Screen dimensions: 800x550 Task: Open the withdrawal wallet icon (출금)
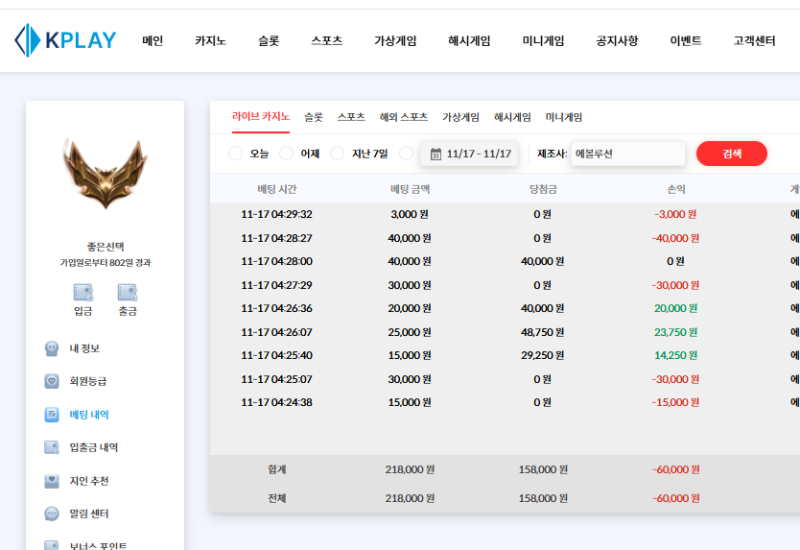point(128,292)
